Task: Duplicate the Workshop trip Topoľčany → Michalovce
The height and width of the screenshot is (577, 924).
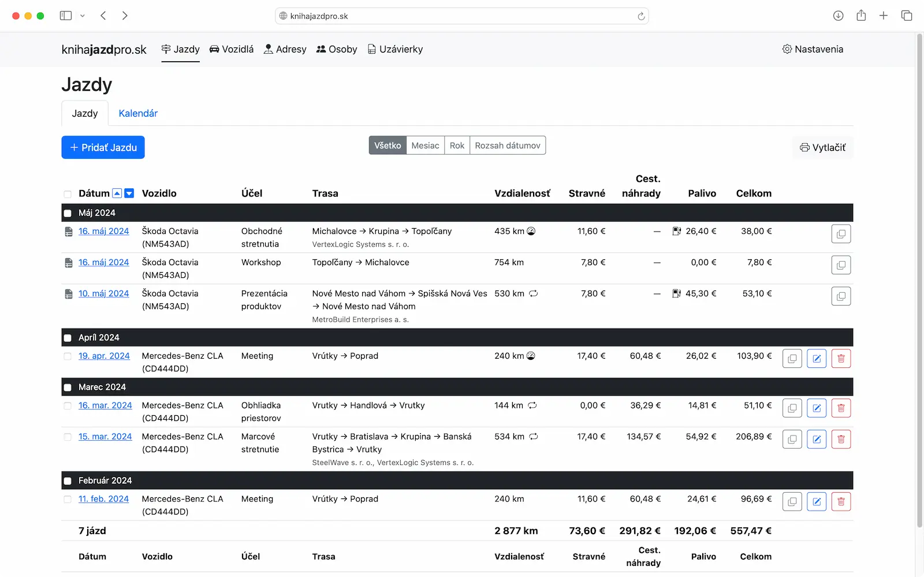Action: point(841,265)
